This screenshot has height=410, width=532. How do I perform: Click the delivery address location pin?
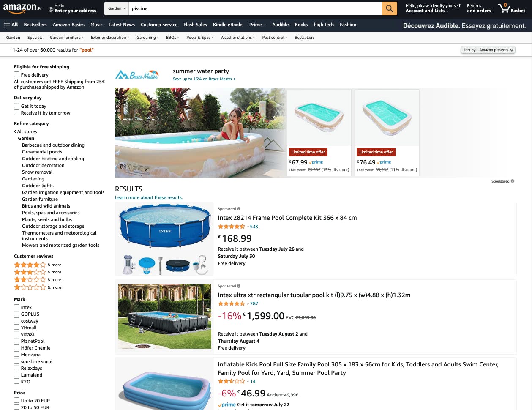click(51, 9)
